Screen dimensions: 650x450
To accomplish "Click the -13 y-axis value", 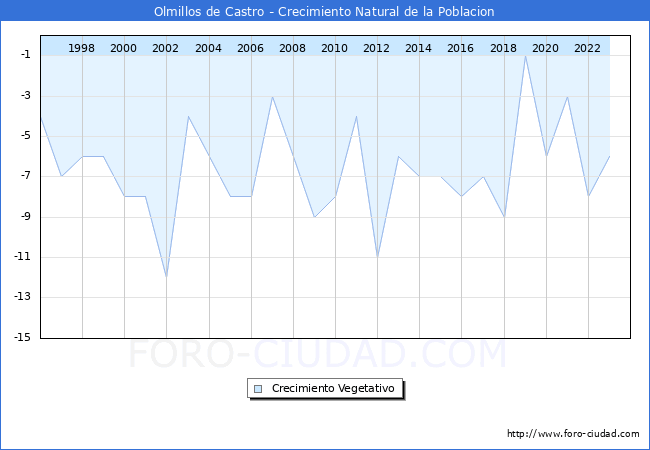I will click(23, 297).
